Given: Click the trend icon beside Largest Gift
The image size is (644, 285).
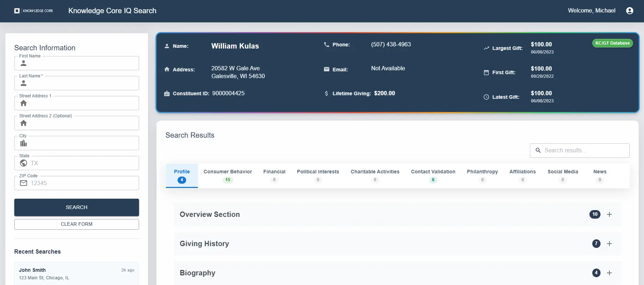Looking at the screenshot, I should pos(486,48).
